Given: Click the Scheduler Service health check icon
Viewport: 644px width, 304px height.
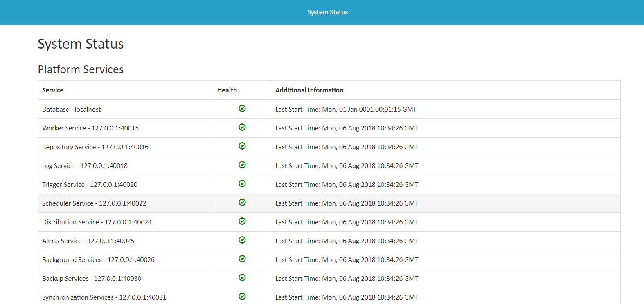Looking at the screenshot, I should pos(242,202).
